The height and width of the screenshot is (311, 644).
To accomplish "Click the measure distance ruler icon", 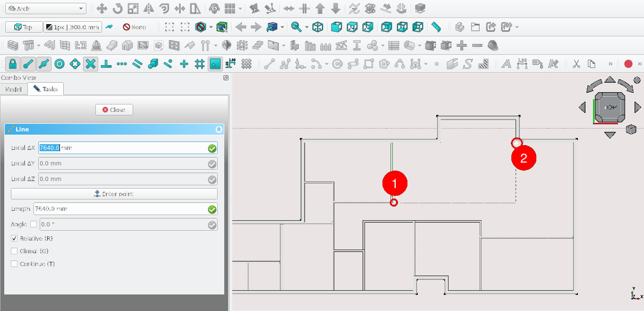I will click(x=436, y=27).
